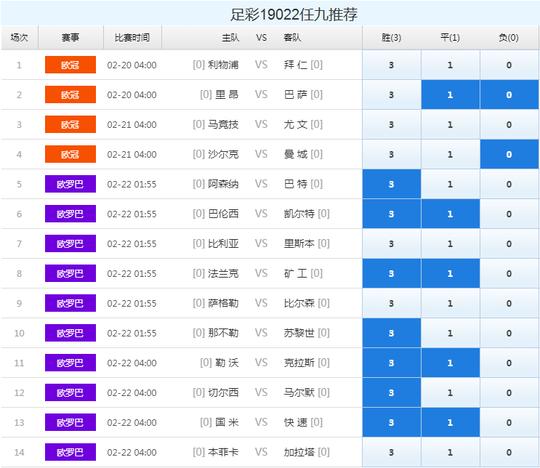Select win (3) for 利物浦 vs 拜仁
Viewport: 540px width, 468px height.
pos(392,65)
